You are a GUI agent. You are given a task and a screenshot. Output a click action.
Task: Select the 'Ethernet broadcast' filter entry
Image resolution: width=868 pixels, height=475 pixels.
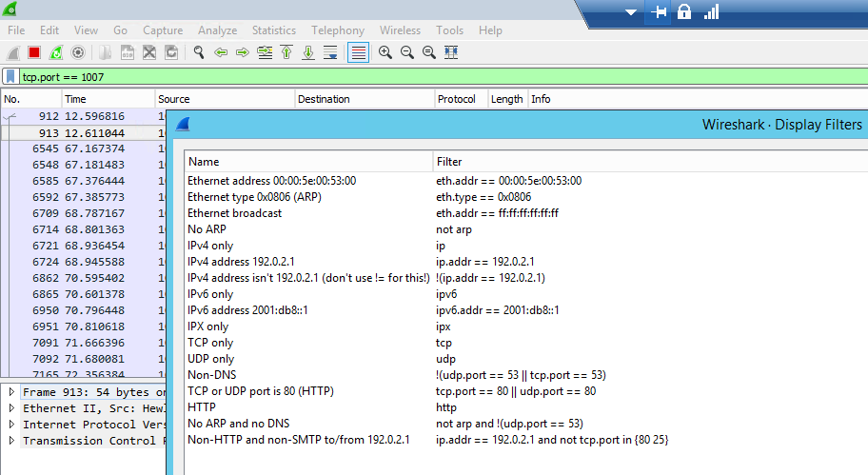[234, 213]
